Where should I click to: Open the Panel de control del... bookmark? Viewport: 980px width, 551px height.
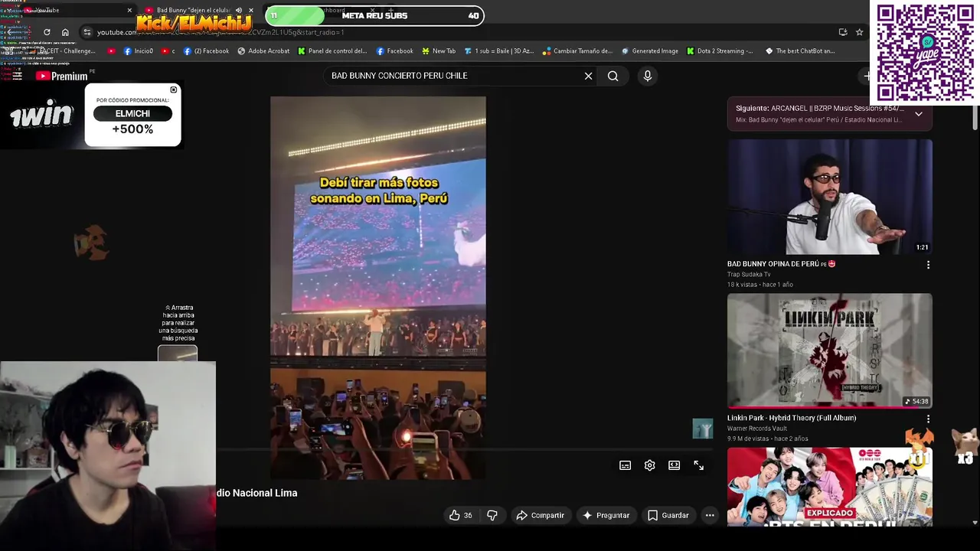click(x=332, y=51)
